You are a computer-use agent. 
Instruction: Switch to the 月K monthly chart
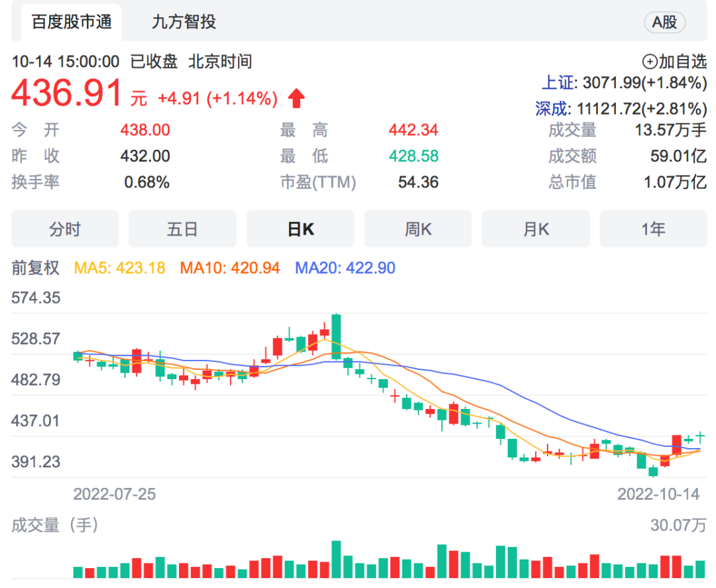(x=536, y=228)
